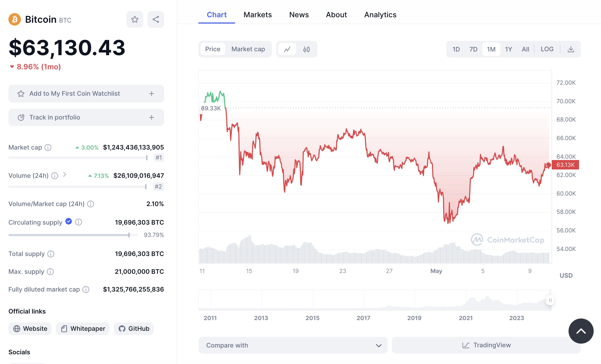Viewport: 601px width, 364px height.
Task: Open the Bitcoin GitHub link
Action: coord(134,329)
